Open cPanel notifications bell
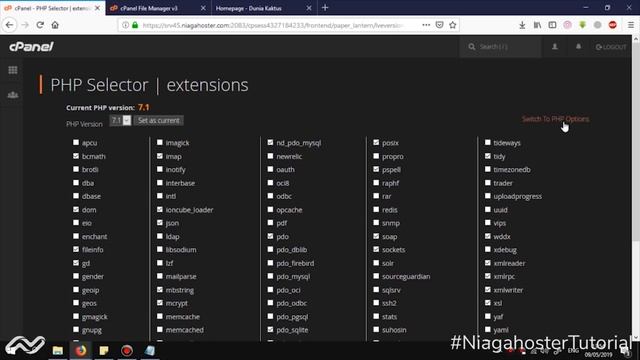Image resolution: width=640 pixels, height=360 pixels. [578, 47]
